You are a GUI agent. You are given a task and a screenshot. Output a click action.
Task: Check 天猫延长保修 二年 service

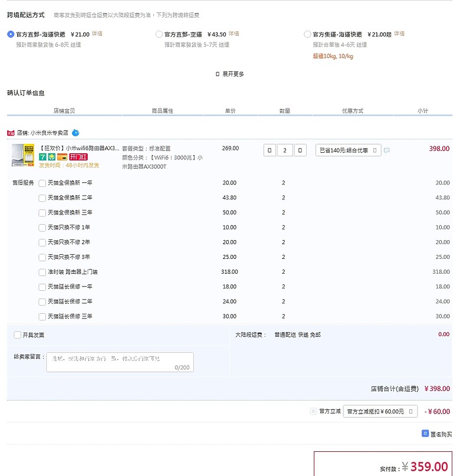(42, 302)
